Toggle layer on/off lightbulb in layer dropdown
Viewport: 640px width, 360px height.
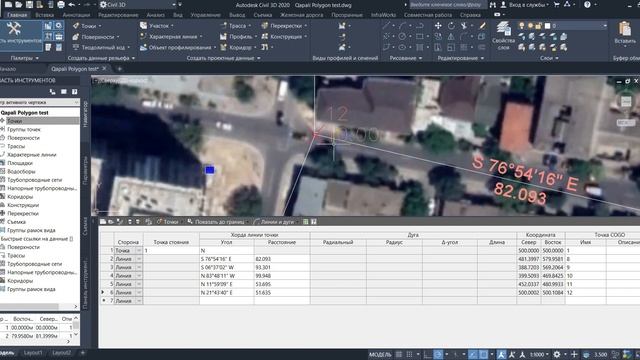pyautogui.click(x=521, y=26)
